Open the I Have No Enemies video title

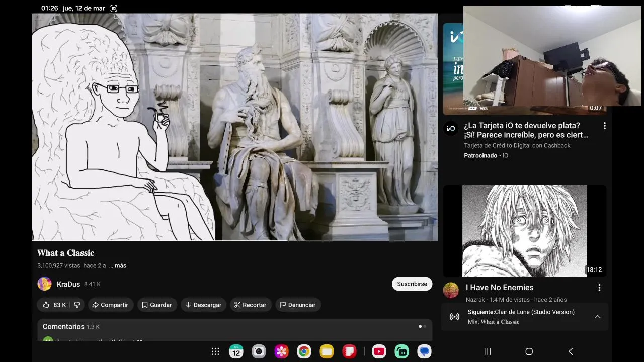point(500,287)
